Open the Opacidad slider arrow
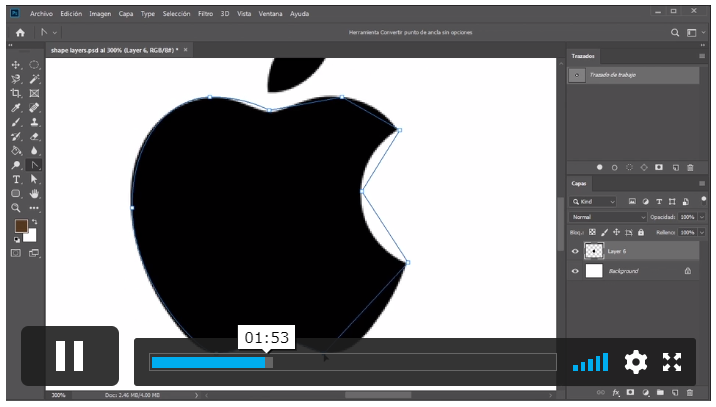716x407 pixels. pyautogui.click(x=702, y=217)
